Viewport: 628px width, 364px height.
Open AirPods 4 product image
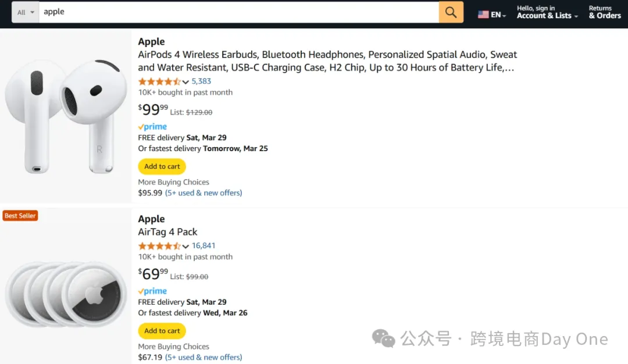[66, 116]
